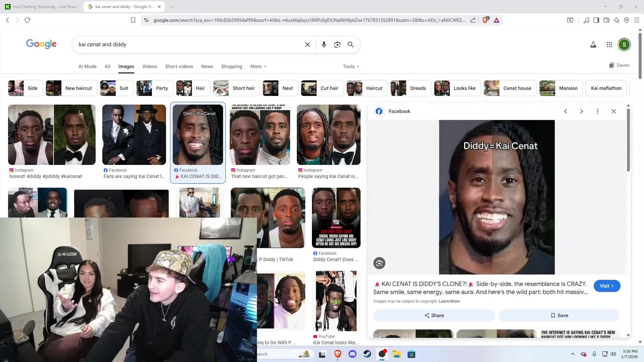
Task: Open Search Labs flask icon
Action: tap(593, 44)
